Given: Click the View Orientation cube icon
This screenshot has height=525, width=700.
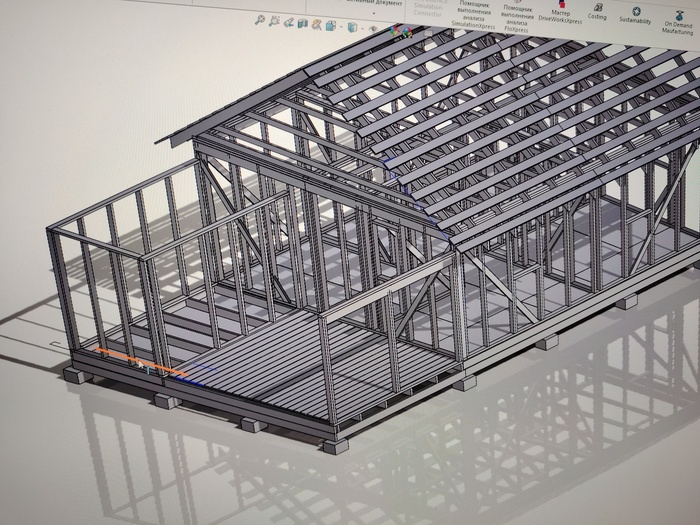Looking at the screenshot, I should 331,26.
